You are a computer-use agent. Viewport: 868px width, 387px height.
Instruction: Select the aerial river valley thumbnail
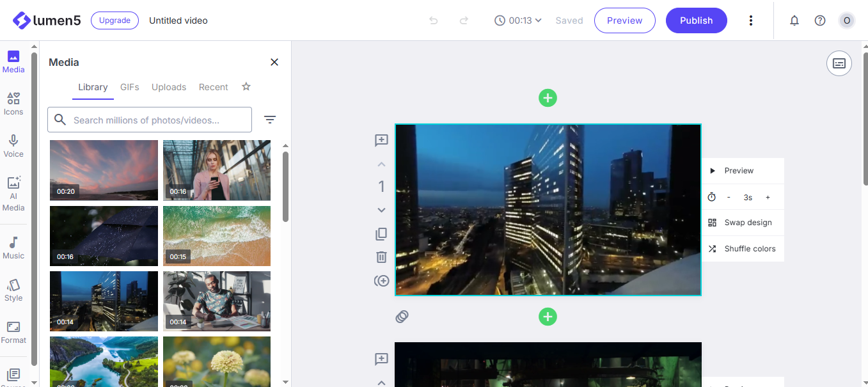104,361
